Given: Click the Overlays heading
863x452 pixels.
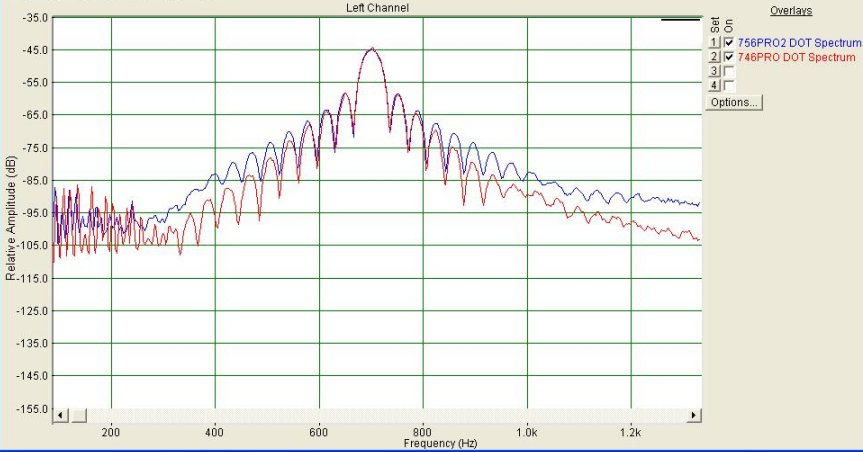Looking at the screenshot, I should point(791,10).
